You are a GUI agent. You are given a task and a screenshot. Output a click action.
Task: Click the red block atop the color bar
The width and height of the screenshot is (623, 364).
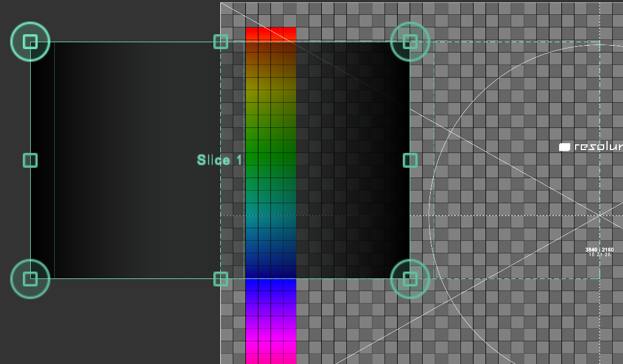(x=271, y=34)
